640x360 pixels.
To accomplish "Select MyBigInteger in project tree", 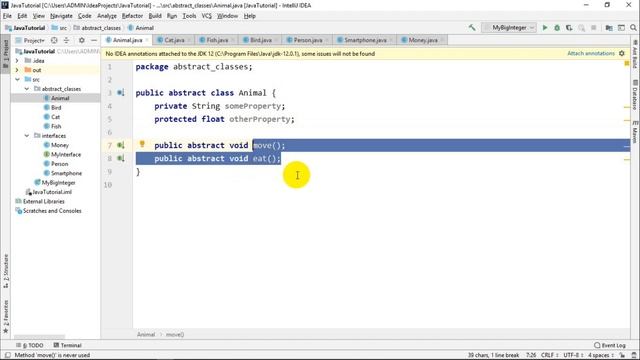I will (58, 182).
